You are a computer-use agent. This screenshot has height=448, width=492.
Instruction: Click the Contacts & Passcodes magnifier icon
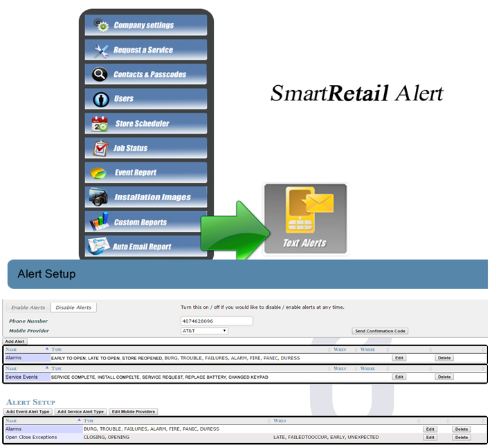point(100,74)
